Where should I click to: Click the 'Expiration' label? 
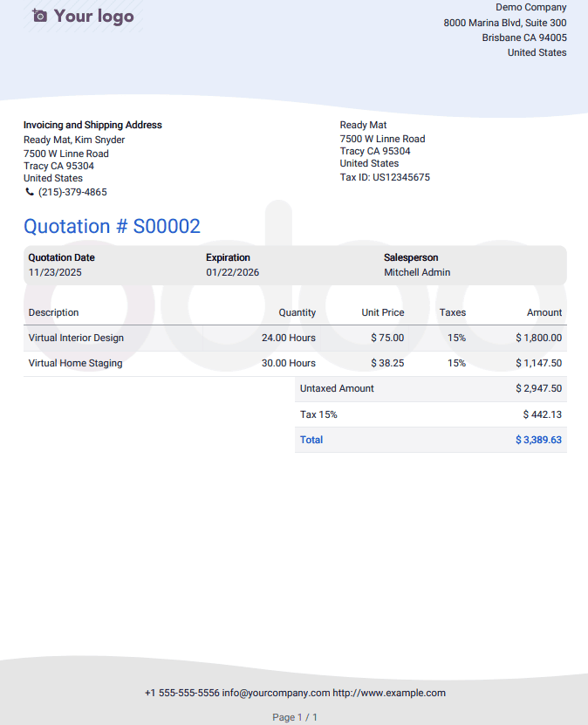[x=228, y=257]
